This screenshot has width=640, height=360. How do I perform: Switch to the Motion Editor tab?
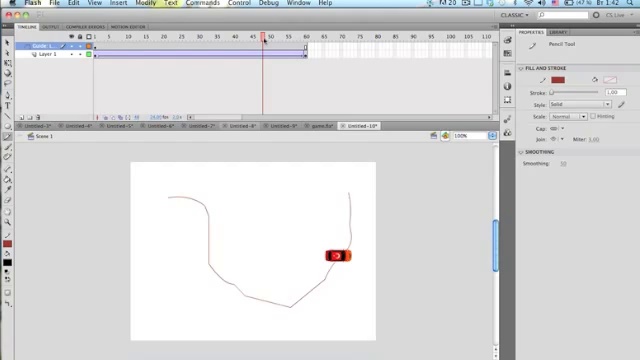point(128,27)
